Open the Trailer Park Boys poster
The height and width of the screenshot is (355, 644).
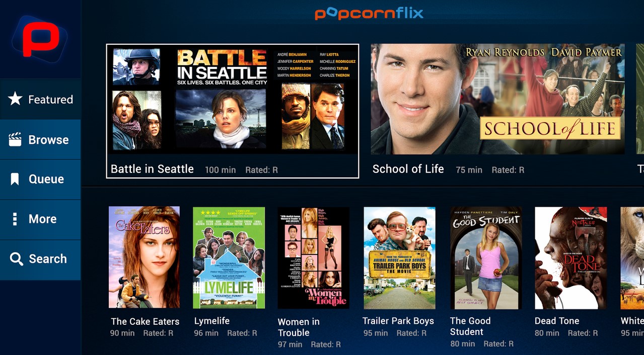point(399,257)
